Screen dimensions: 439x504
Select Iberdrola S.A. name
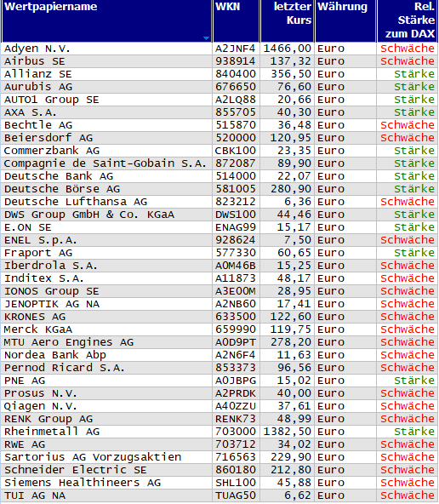[x=50, y=266]
